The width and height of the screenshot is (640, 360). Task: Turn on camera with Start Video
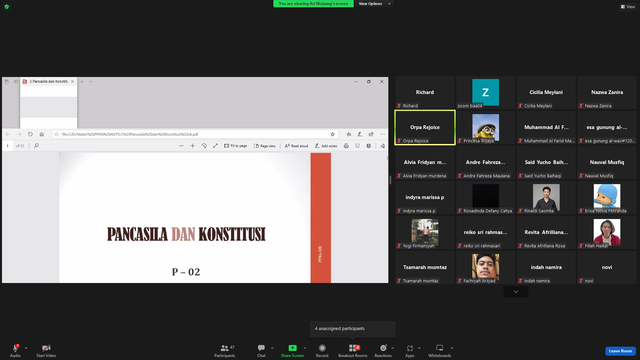46,351
